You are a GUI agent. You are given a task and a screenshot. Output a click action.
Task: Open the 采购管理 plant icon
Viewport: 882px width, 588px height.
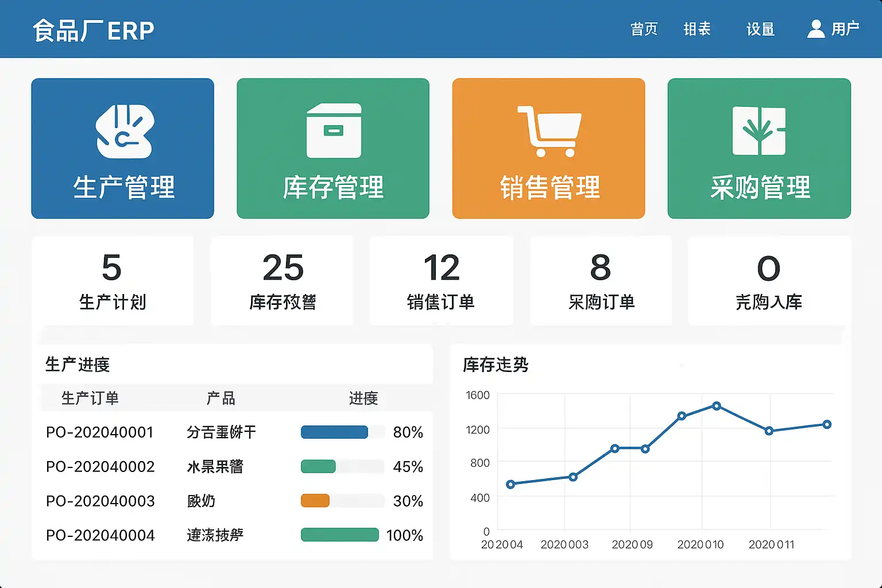pos(759,131)
